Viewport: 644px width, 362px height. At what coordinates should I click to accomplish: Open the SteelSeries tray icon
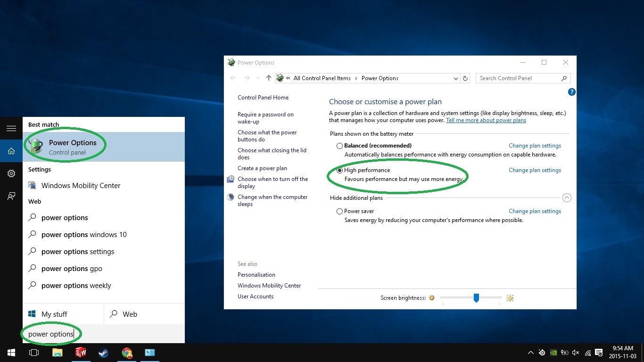(542, 353)
